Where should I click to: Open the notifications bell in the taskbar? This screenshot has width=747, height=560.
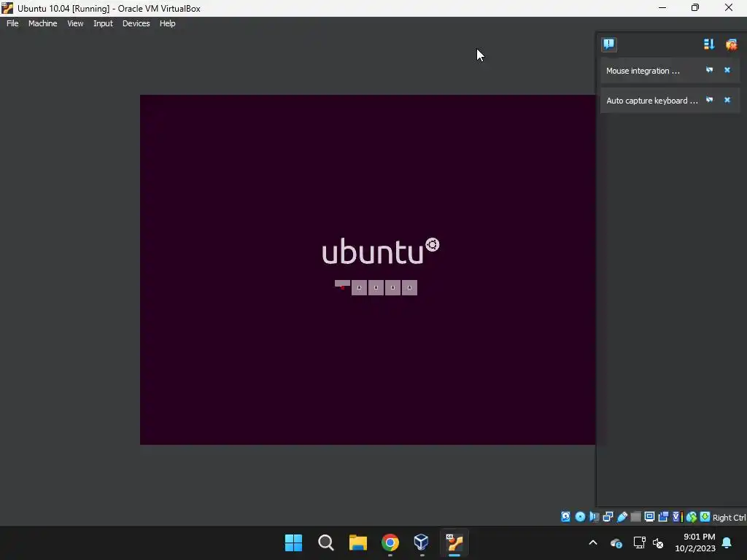point(727,542)
